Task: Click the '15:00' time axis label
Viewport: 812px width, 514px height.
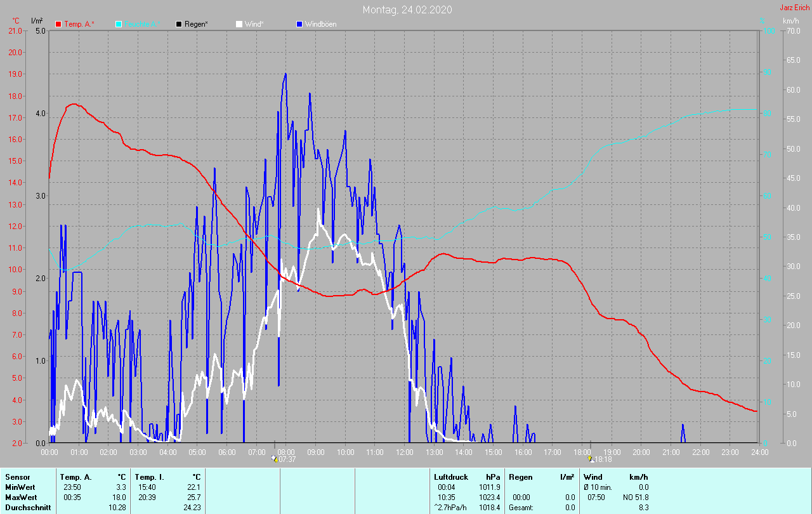Action: coord(494,452)
